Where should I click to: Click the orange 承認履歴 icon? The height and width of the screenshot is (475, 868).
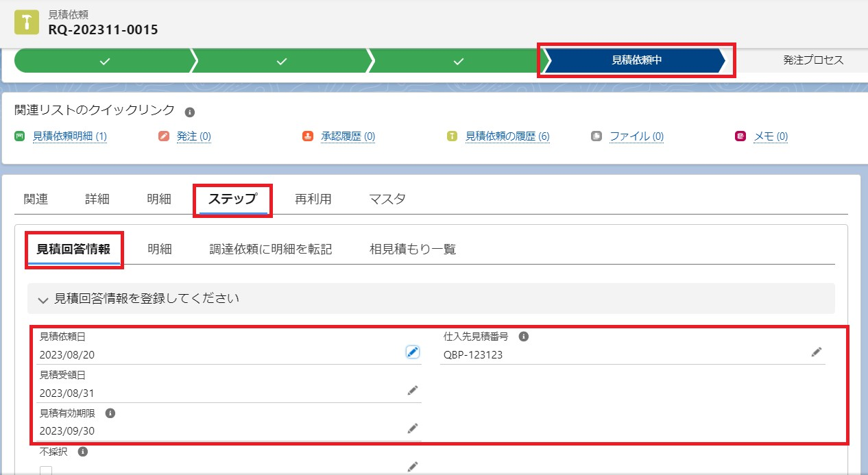pyautogui.click(x=307, y=136)
